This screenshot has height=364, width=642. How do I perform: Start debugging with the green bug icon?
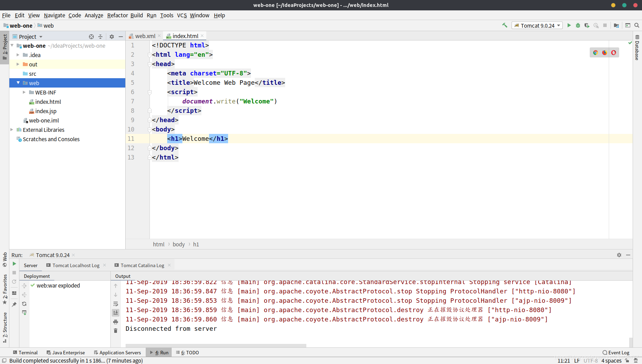tap(578, 25)
